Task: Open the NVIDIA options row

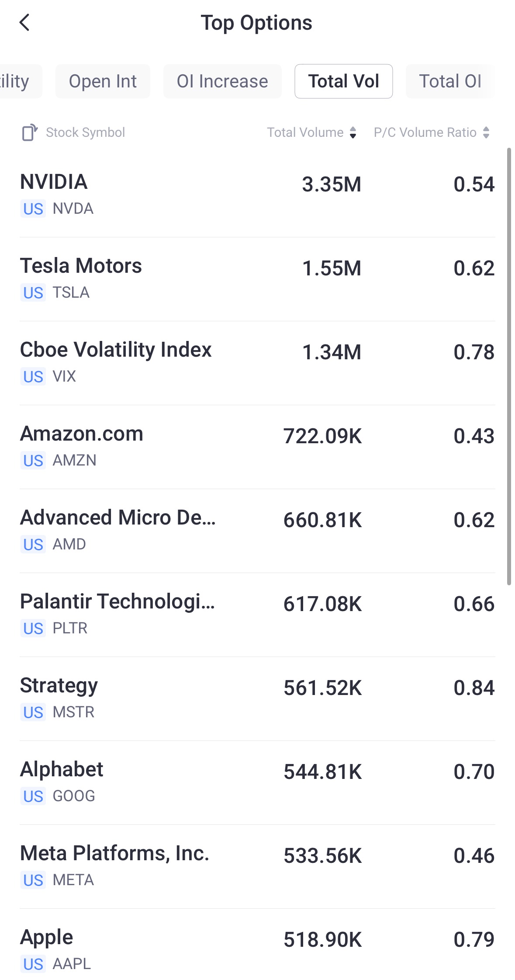Action: 257,195
